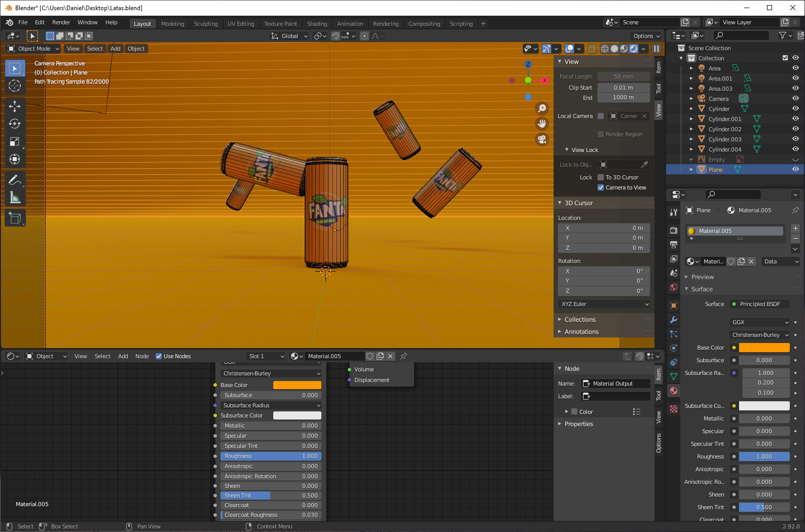The width and height of the screenshot is (805, 532).
Task: Add a new material slot
Action: 795,229
